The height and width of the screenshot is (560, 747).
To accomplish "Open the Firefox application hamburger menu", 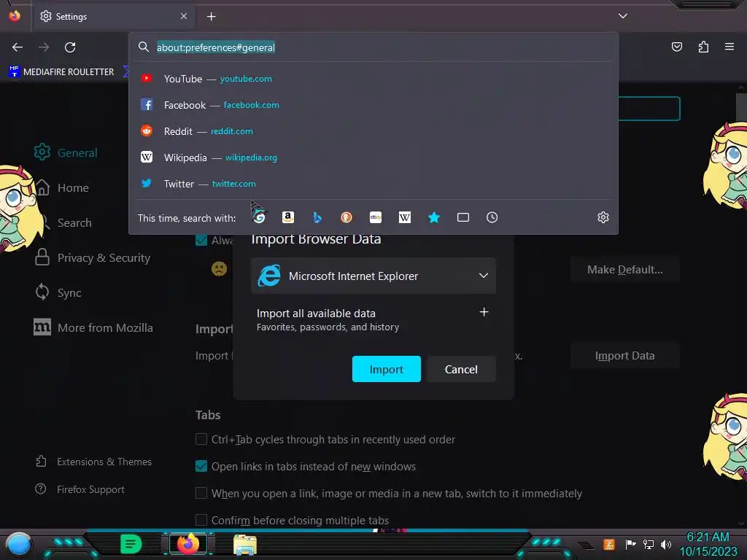I will (729, 47).
